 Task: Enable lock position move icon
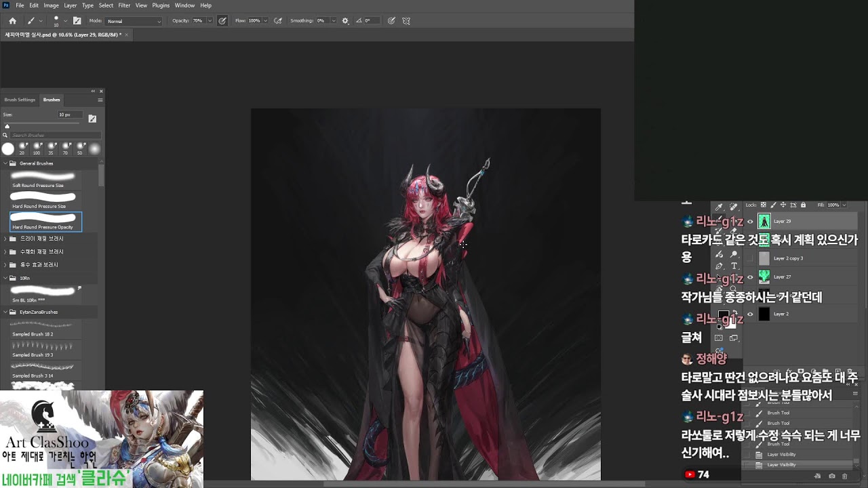(783, 205)
